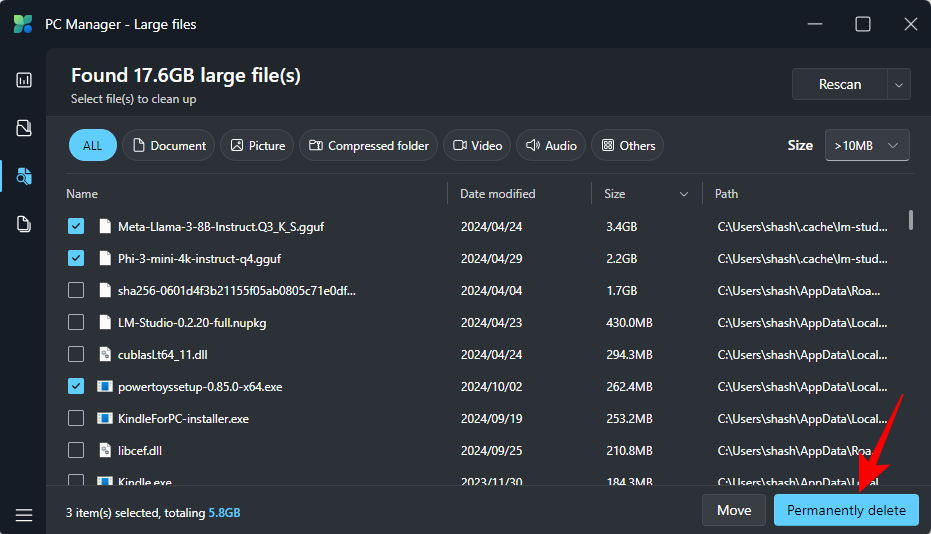
Task: Expand the hamburger menu in sidebar
Action: point(24,515)
